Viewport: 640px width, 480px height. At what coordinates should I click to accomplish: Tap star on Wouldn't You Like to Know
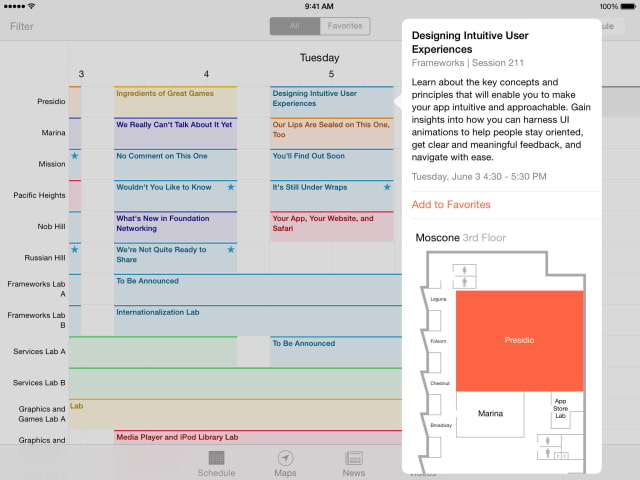click(231, 187)
